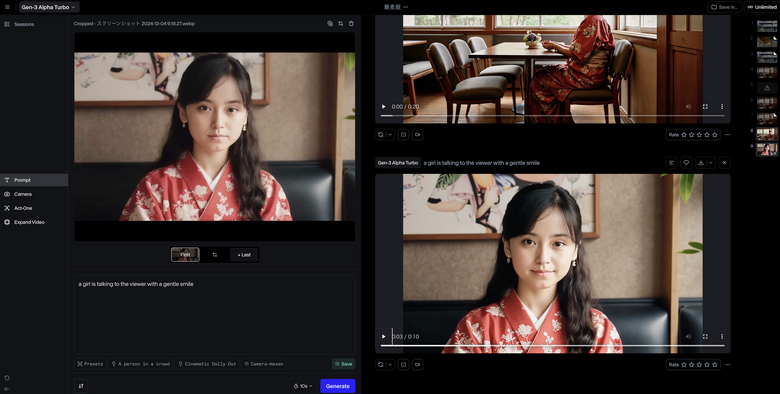This screenshot has width=780, height=394.
Task: Mute the bottom video with speaker icon
Action: point(688,336)
